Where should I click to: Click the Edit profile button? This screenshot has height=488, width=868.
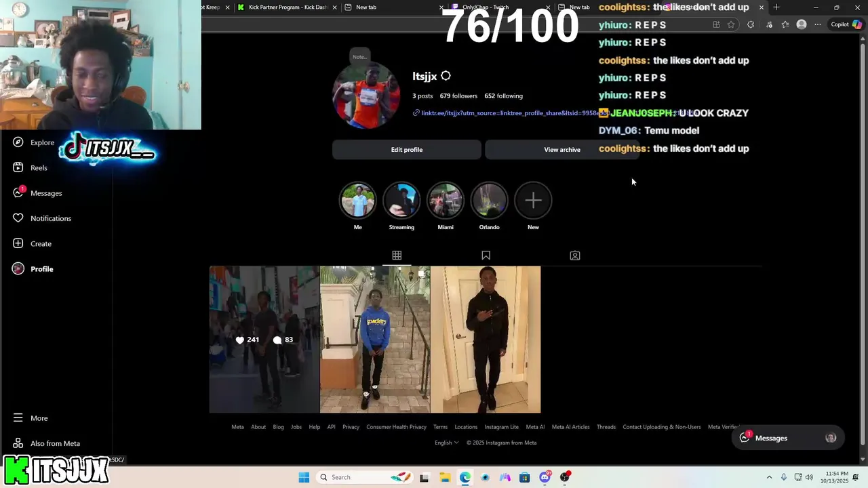click(x=407, y=149)
